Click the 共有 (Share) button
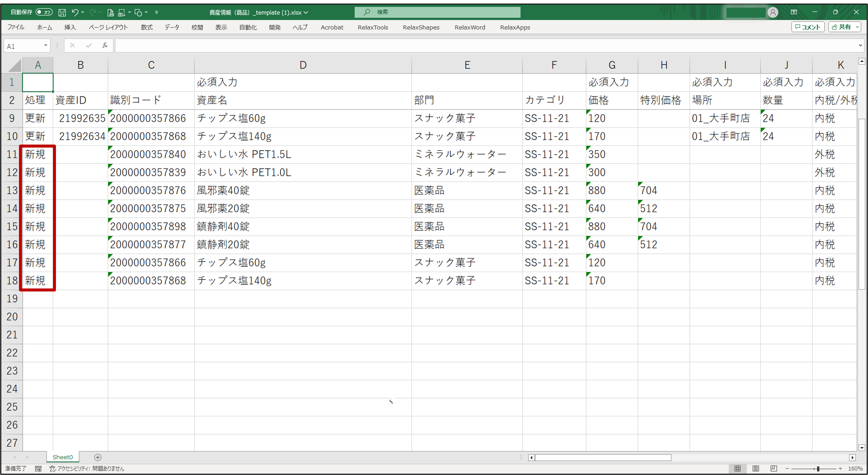The image size is (868, 475). tap(843, 27)
